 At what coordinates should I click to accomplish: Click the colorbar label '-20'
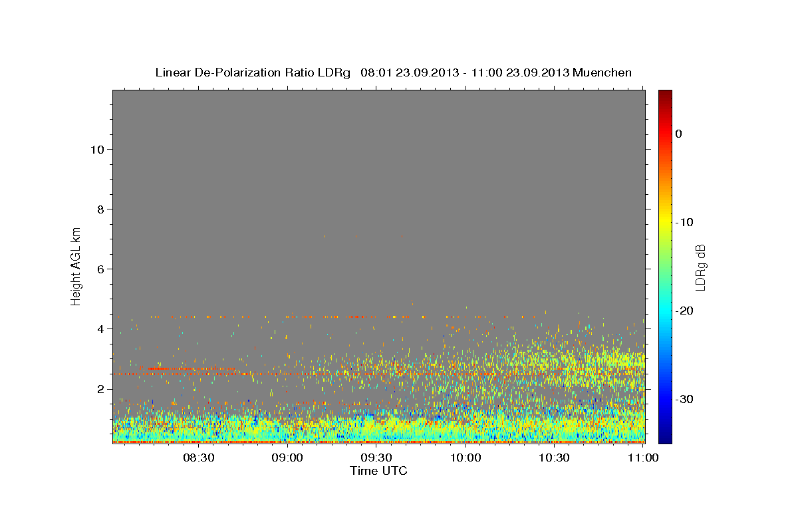pyautogui.click(x=685, y=311)
